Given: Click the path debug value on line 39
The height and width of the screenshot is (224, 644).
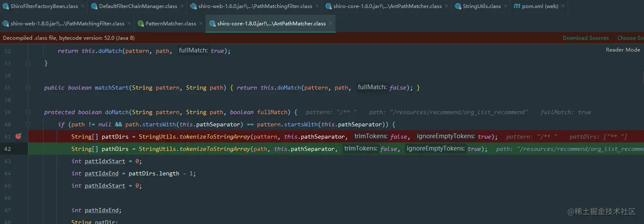Looking at the screenshot, I should tap(448, 112).
